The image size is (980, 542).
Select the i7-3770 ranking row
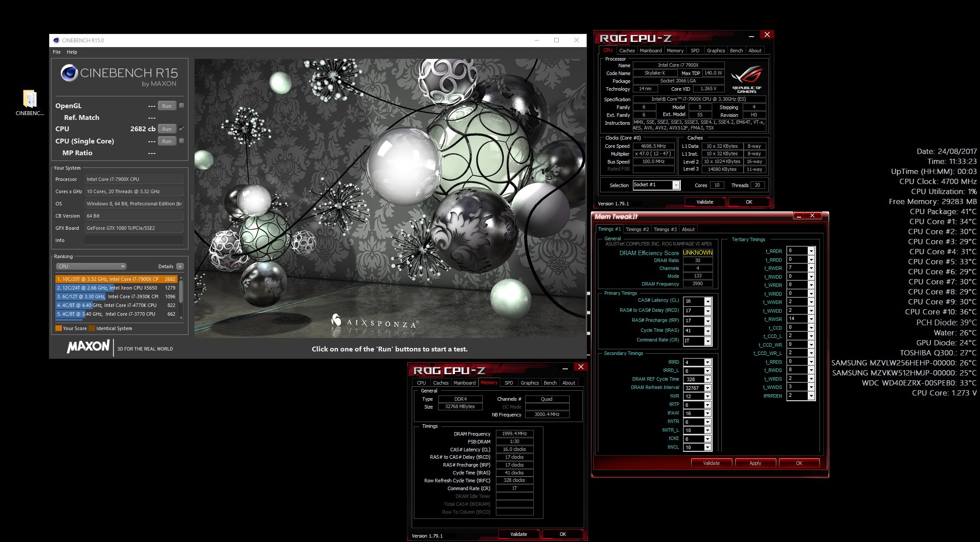point(116,314)
